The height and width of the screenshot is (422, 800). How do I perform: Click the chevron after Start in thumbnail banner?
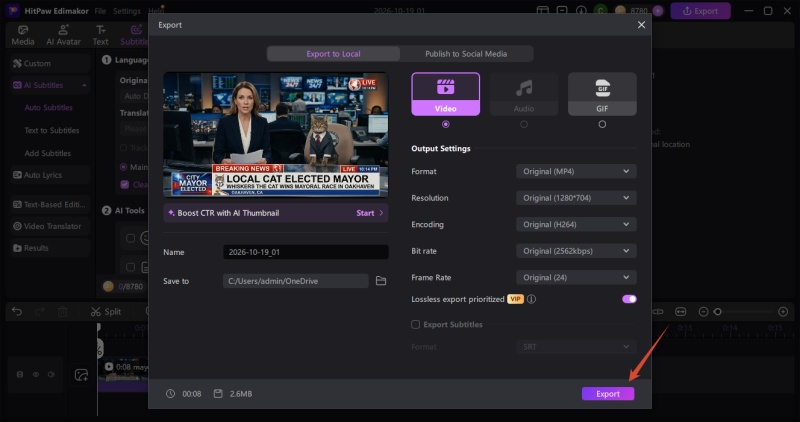(x=381, y=213)
